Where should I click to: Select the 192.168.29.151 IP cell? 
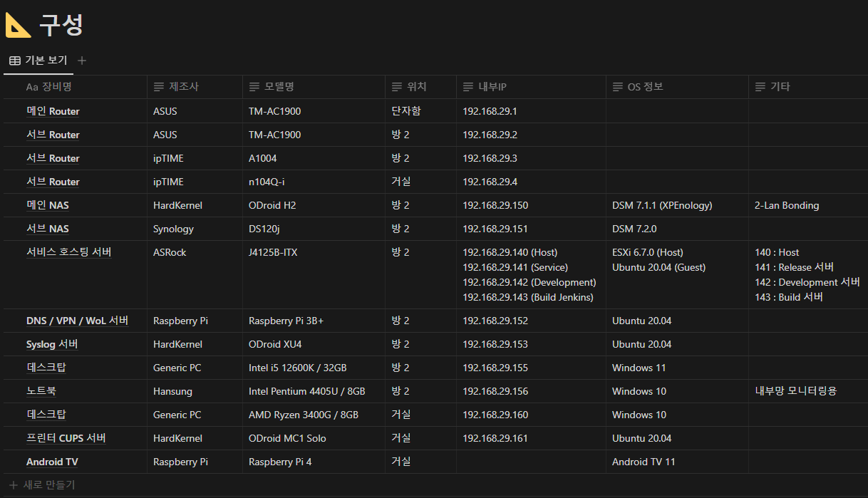pyautogui.click(x=531, y=228)
